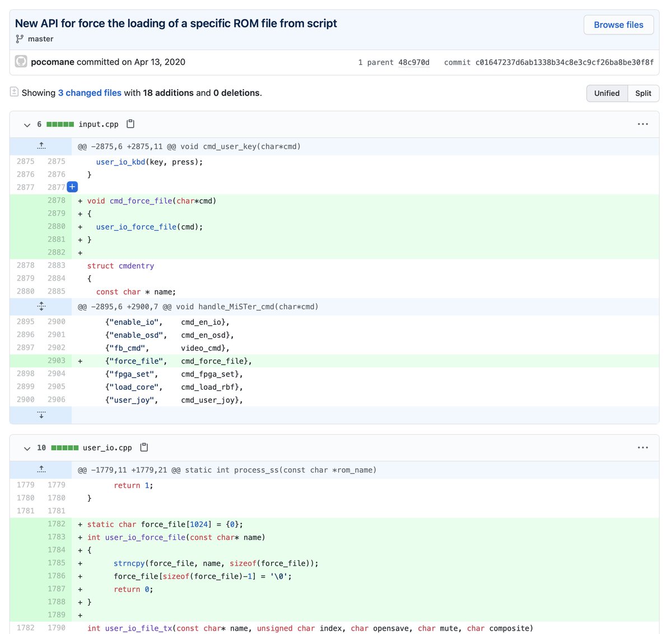Open the user_io.cpp file link
This screenshot has height=634, width=672.
tap(107, 448)
